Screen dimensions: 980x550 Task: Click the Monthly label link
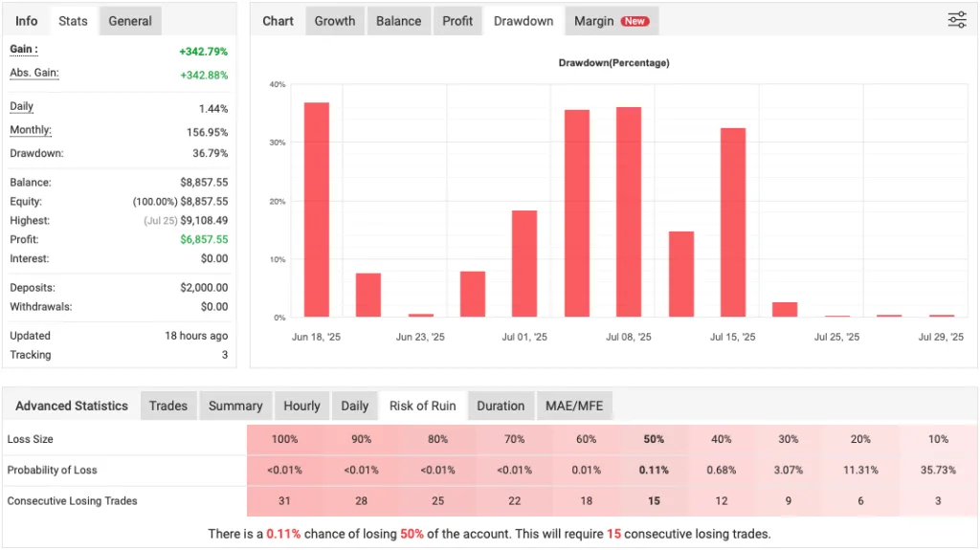click(x=31, y=130)
